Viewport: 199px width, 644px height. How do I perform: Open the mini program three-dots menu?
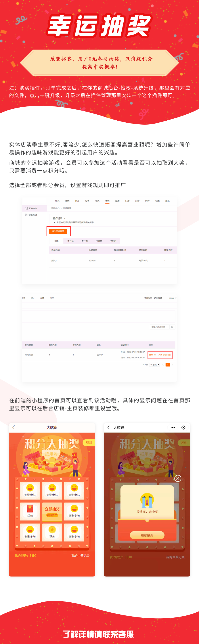point(172,428)
